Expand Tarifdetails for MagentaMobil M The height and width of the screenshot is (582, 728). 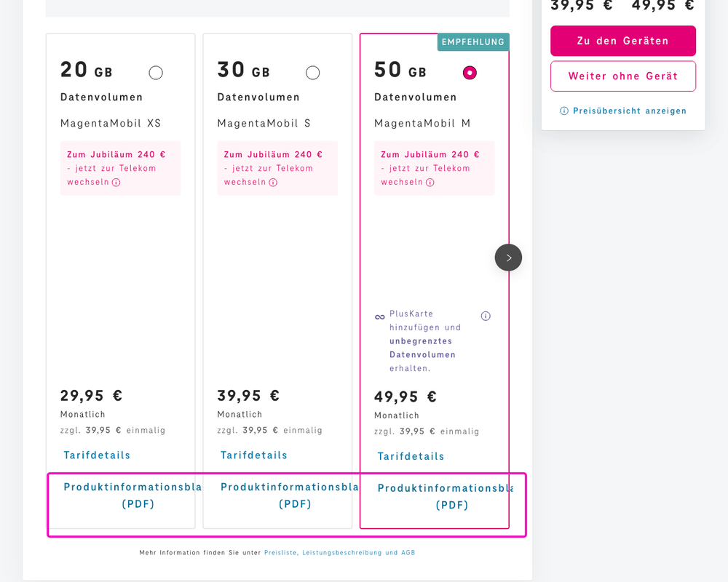pyautogui.click(x=411, y=456)
